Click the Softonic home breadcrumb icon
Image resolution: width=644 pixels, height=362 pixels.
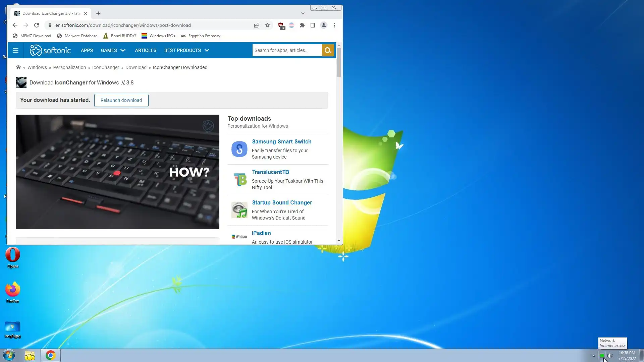point(18,67)
